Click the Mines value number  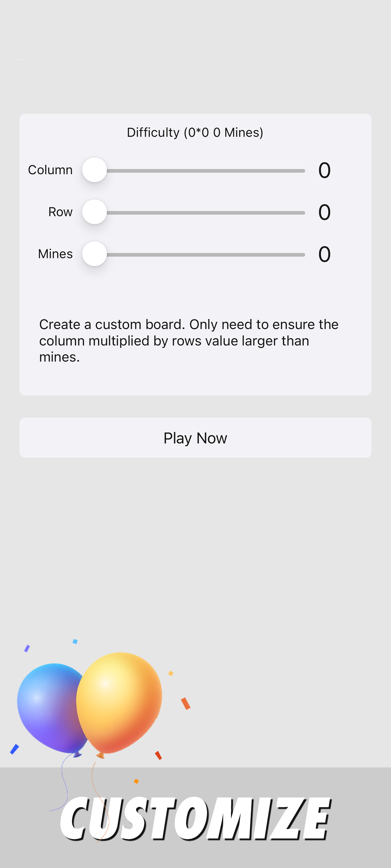pyautogui.click(x=324, y=254)
